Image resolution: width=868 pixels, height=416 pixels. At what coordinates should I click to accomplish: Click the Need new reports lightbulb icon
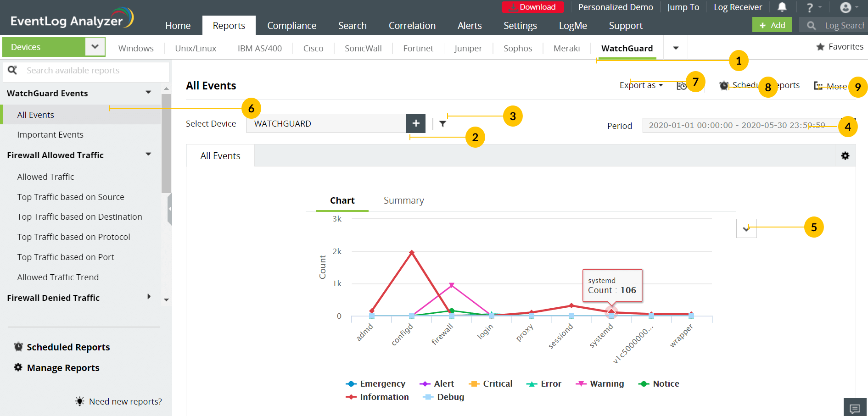[x=80, y=401]
